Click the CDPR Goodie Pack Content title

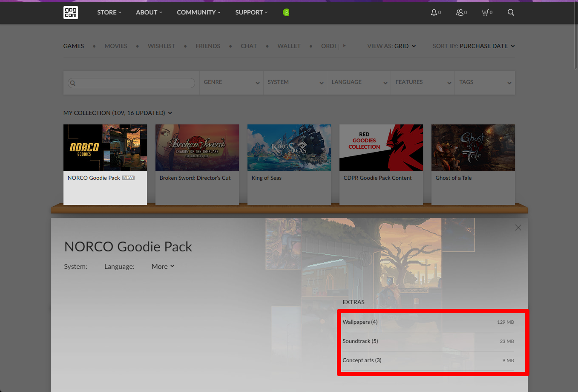(378, 178)
